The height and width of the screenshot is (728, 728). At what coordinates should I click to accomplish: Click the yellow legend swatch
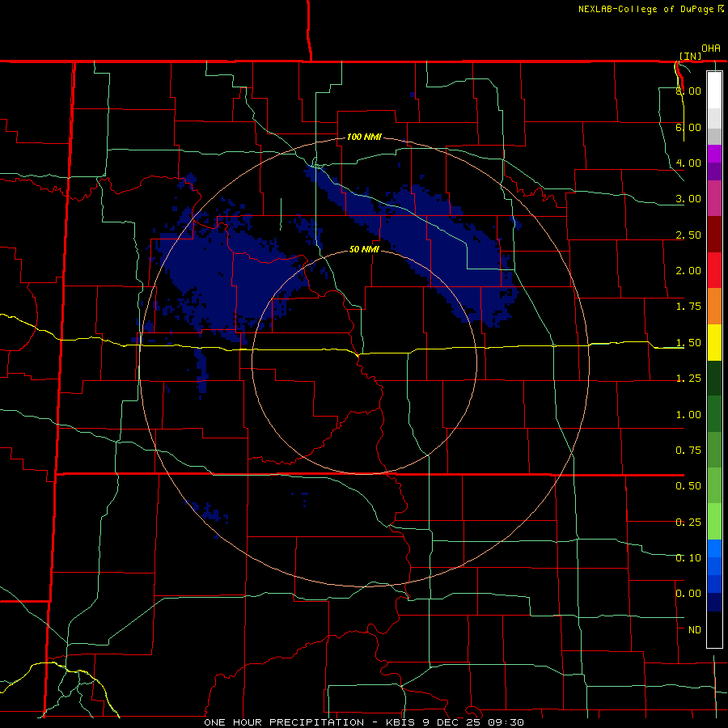tap(714, 342)
